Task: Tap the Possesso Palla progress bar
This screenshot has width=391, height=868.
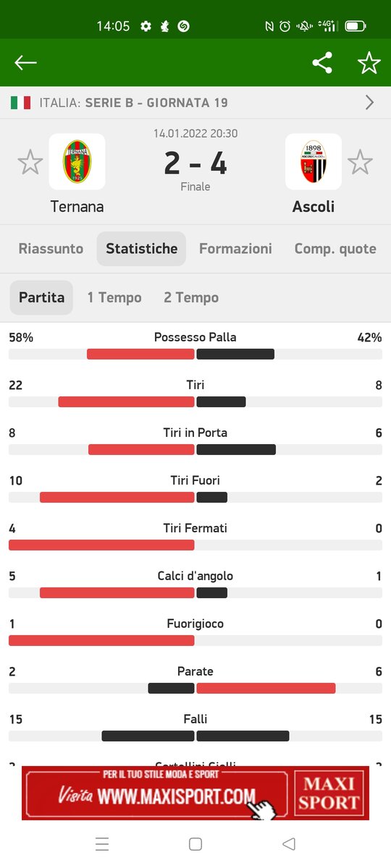Action: click(195, 354)
